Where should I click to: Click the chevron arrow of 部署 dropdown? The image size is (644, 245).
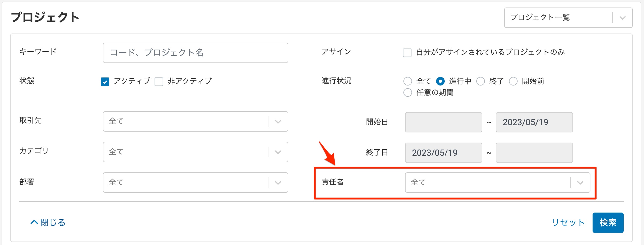(x=278, y=183)
